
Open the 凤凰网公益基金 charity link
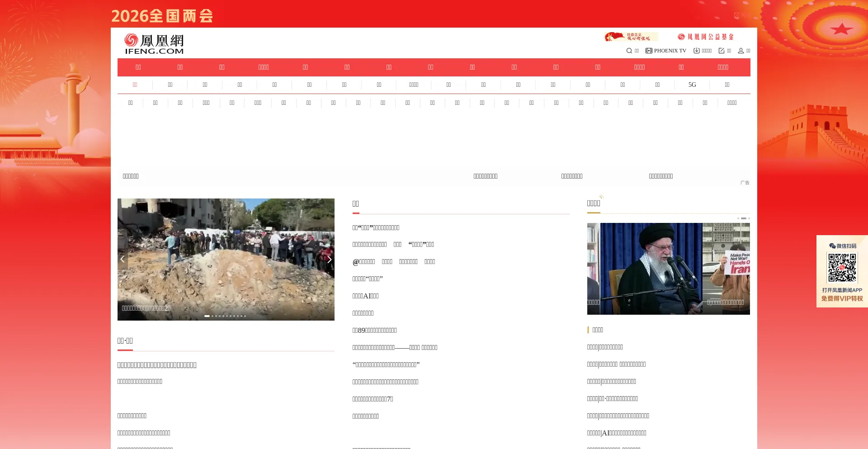tap(706, 37)
